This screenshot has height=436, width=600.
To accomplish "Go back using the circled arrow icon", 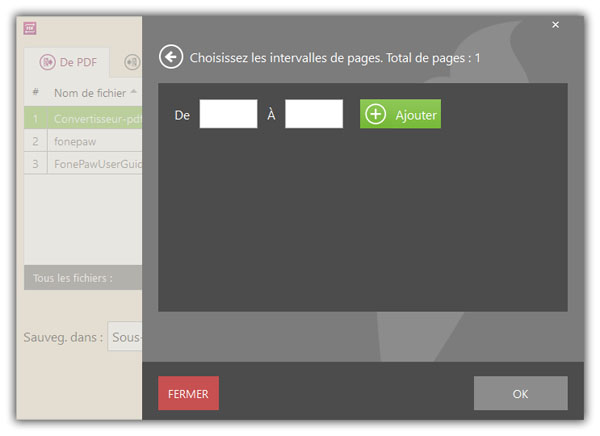I will [x=171, y=57].
